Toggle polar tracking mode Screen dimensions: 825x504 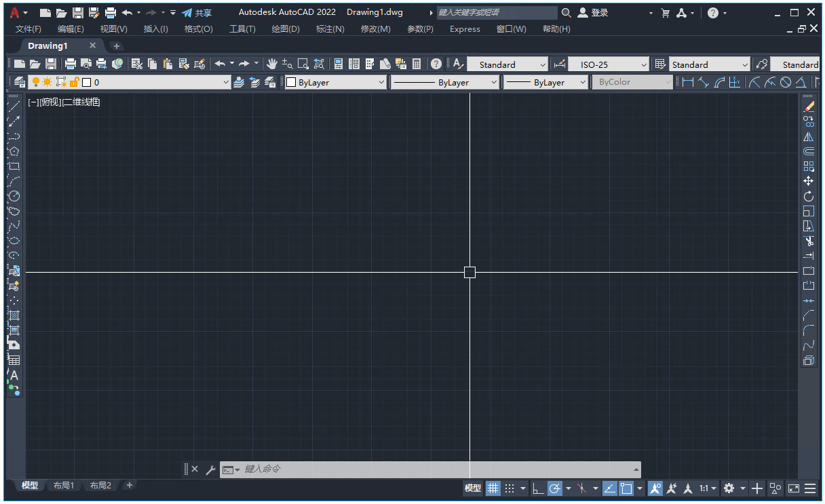554,488
